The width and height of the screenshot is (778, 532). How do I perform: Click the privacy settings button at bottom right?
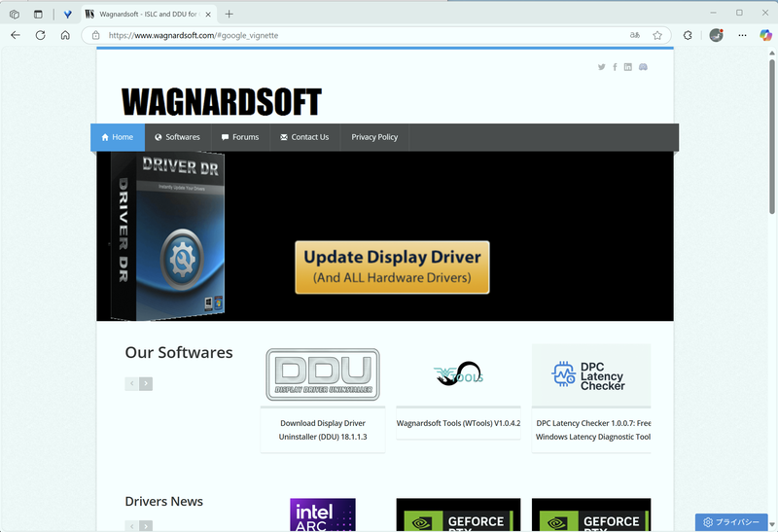(x=731, y=522)
